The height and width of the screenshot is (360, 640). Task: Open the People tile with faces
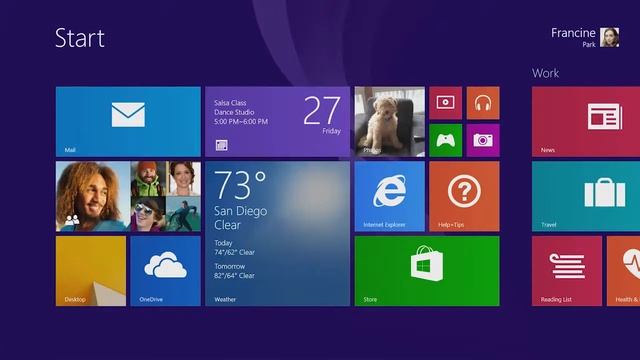pos(128,196)
